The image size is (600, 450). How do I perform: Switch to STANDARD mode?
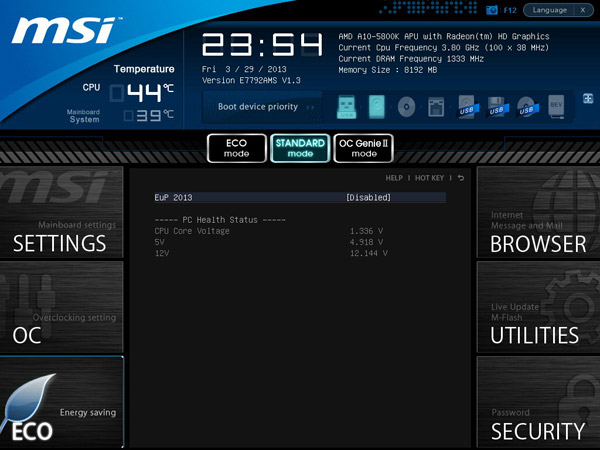pos(300,148)
